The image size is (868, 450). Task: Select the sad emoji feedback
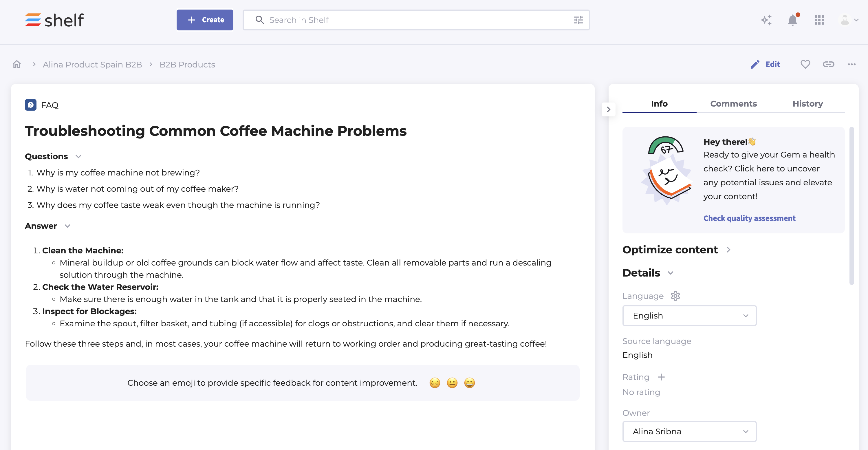[x=435, y=383]
